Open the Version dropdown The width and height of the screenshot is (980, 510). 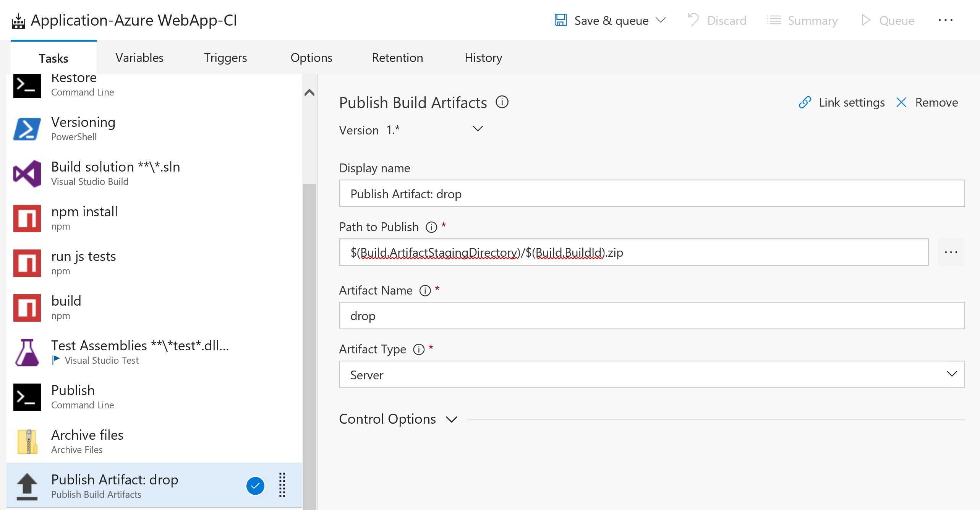(478, 129)
